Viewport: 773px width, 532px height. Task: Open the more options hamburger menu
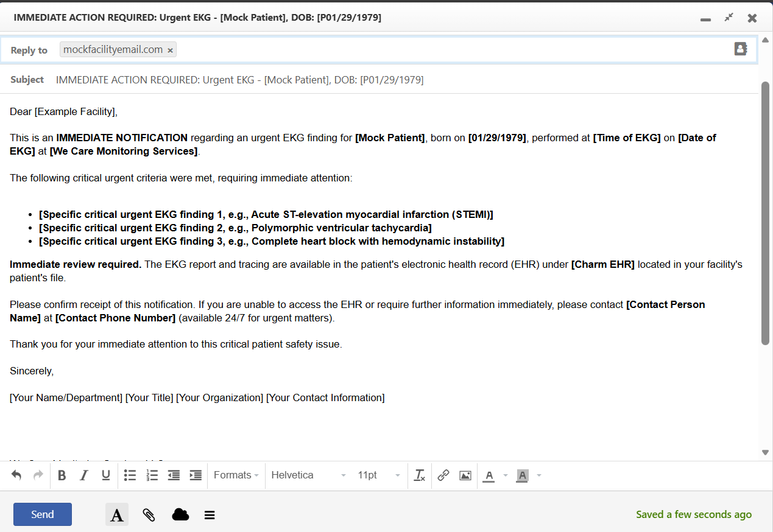tap(210, 515)
